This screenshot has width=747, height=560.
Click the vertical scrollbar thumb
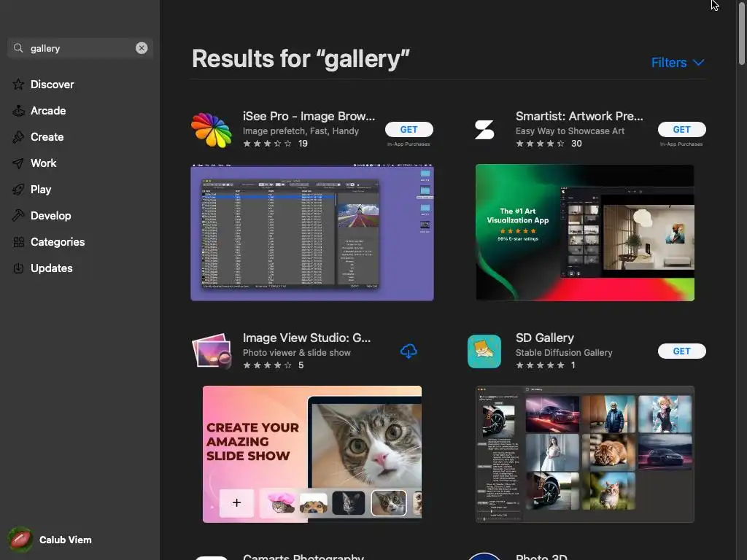click(x=742, y=34)
